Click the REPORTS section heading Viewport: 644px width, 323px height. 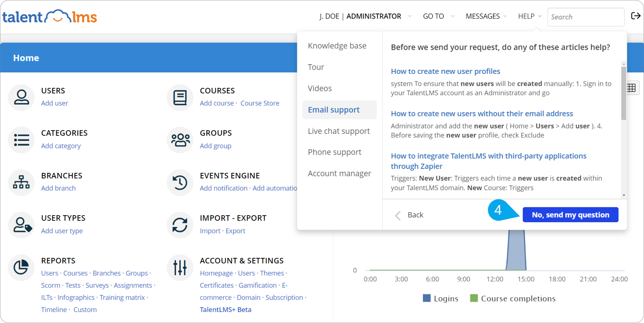click(x=58, y=261)
